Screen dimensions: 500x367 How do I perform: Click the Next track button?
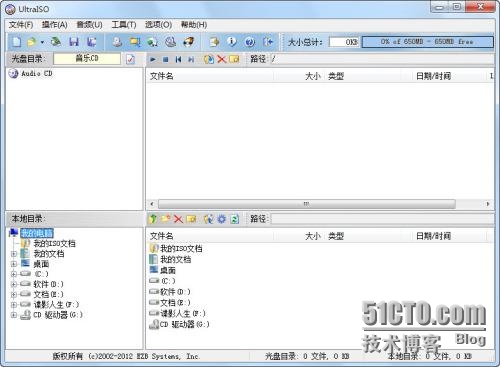[191, 59]
